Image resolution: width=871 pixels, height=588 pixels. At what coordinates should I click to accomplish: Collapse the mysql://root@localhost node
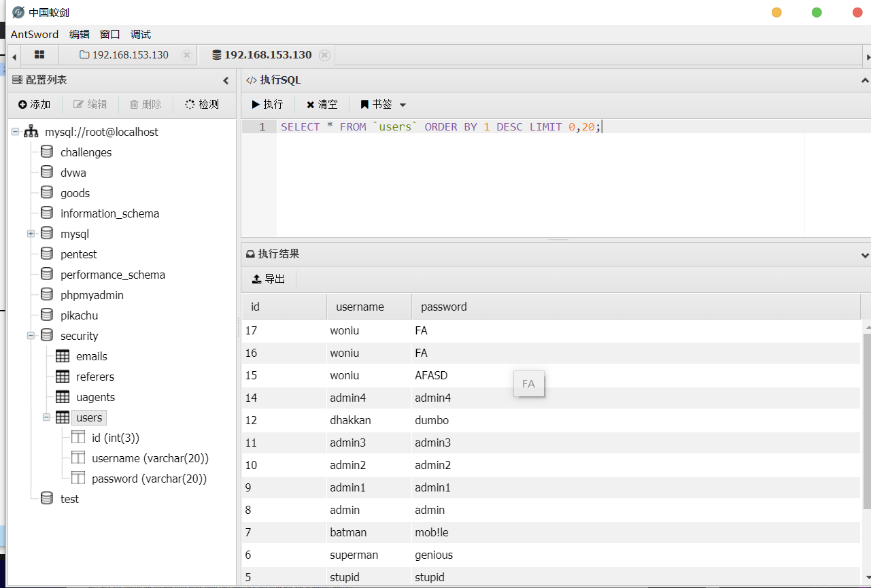pyautogui.click(x=15, y=132)
